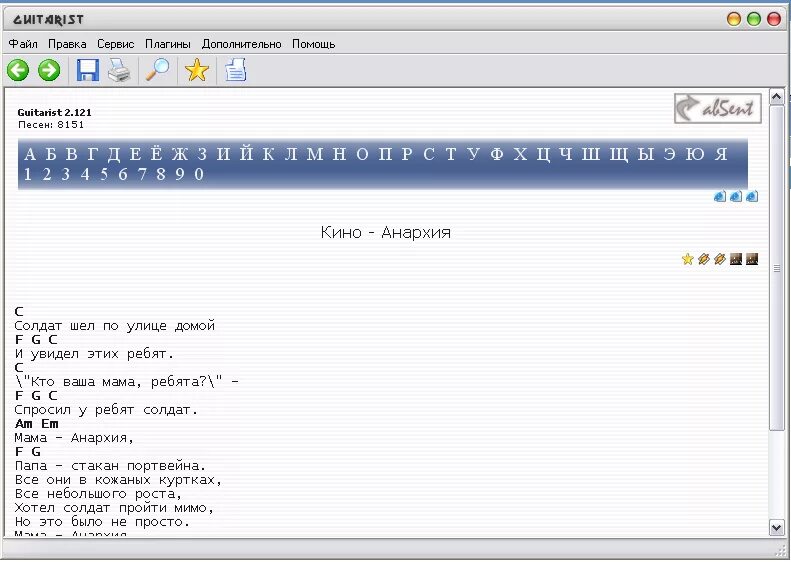Image resolution: width=791 pixels, height=562 pixels.
Task: Browse songs under letter Й
Action: click(x=246, y=153)
